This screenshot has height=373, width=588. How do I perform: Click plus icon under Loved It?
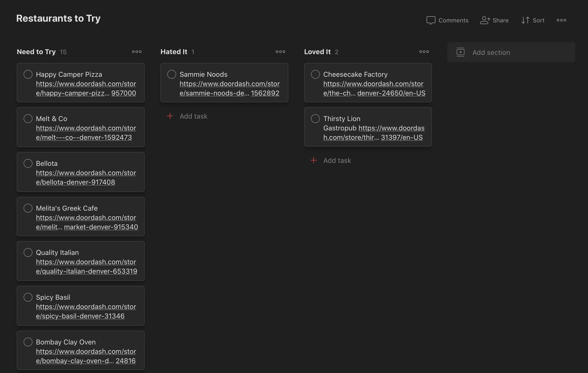pos(314,160)
